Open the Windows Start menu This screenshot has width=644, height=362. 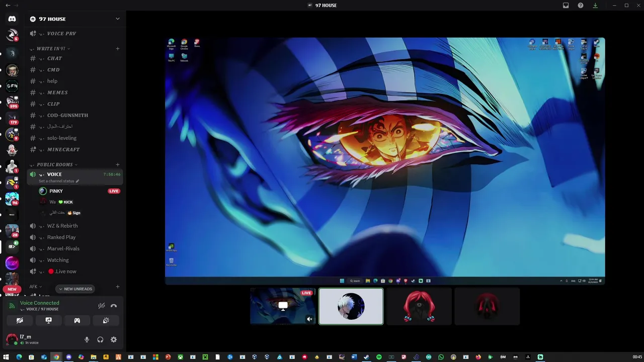[6, 357]
